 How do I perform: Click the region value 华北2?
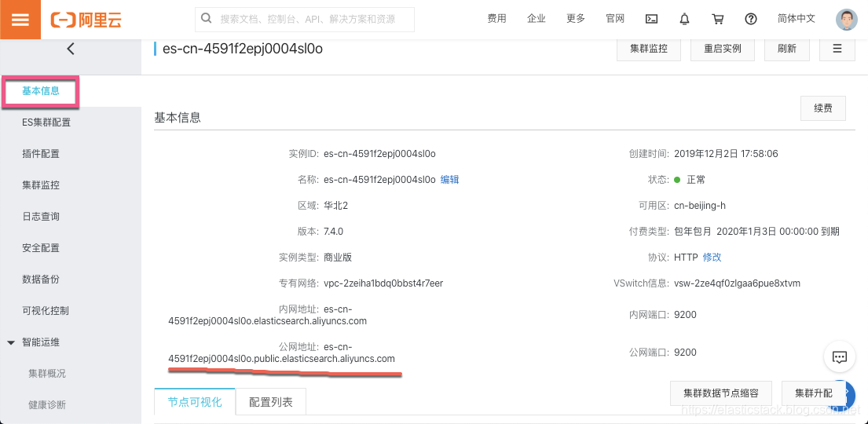335,206
